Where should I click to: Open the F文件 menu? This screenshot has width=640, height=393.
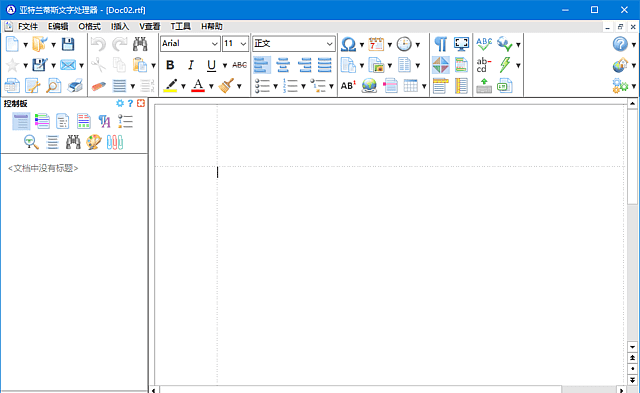[x=28, y=27]
